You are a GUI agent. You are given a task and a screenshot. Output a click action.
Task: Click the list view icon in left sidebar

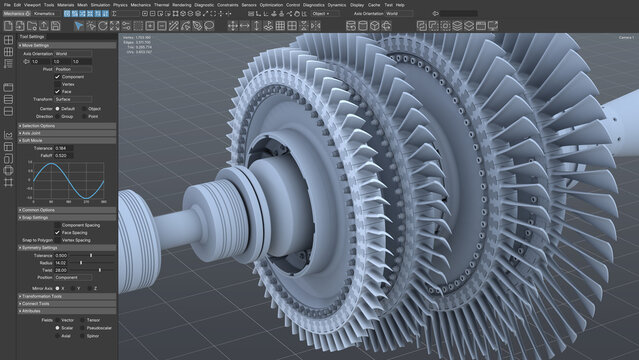click(x=8, y=64)
